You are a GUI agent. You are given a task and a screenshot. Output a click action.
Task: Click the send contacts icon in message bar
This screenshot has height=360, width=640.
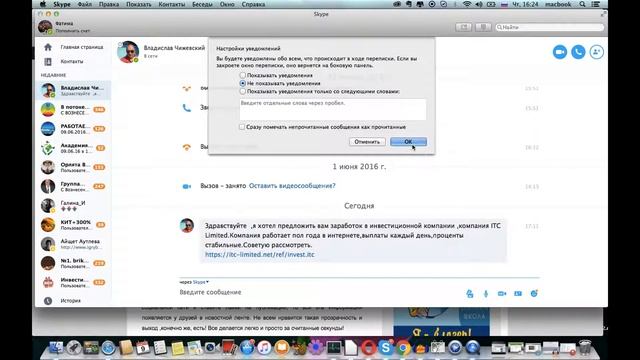pos(518,293)
